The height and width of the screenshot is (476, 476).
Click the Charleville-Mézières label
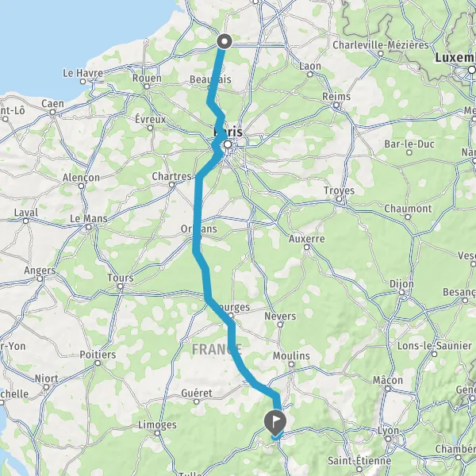(381, 45)
